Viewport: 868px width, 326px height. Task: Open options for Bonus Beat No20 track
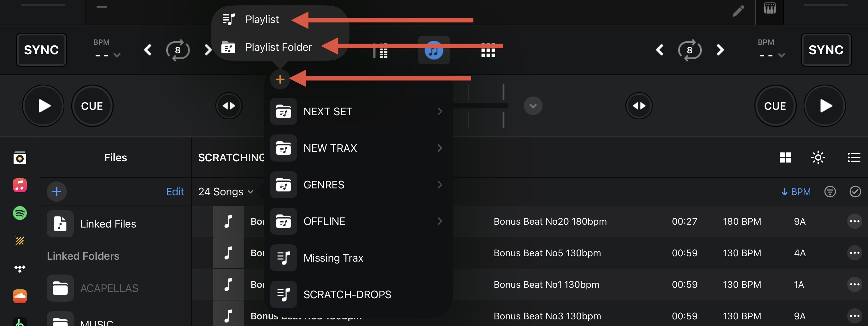click(854, 222)
